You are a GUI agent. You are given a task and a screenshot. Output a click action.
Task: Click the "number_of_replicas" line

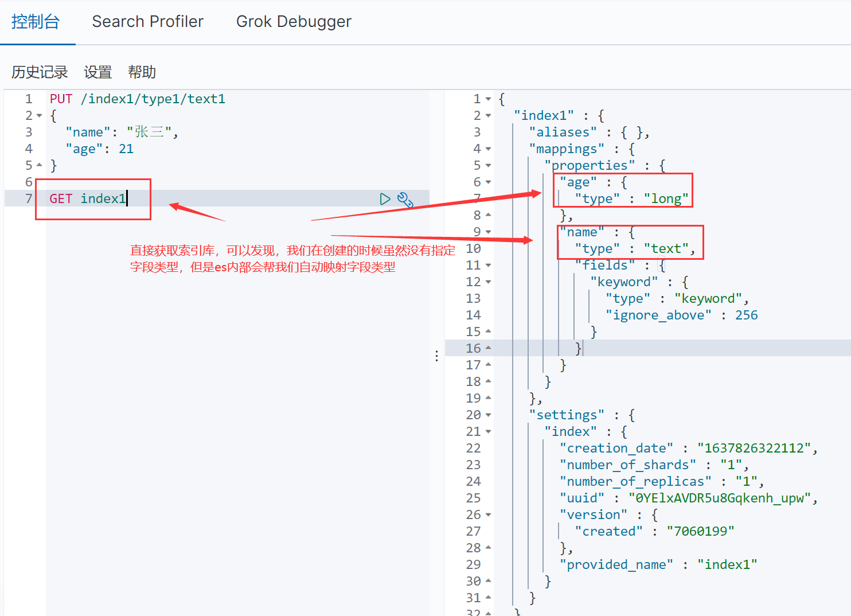[x=662, y=482]
